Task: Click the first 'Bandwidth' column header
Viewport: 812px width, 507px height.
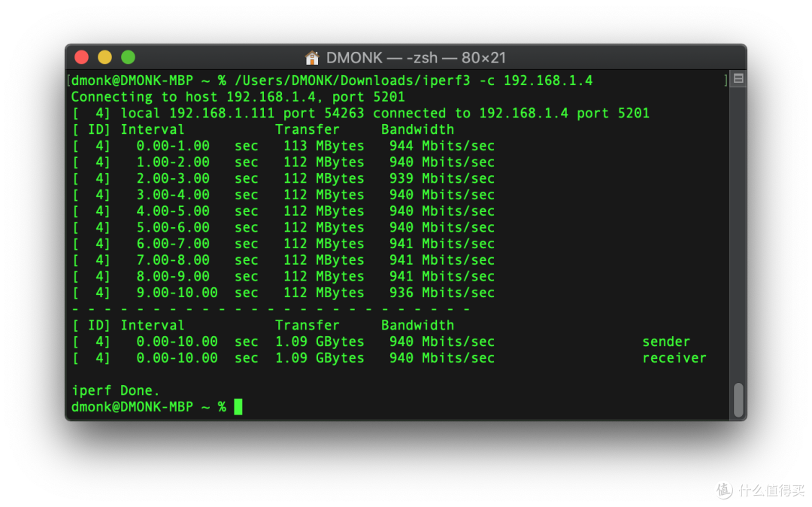Action: click(x=417, y=129)
